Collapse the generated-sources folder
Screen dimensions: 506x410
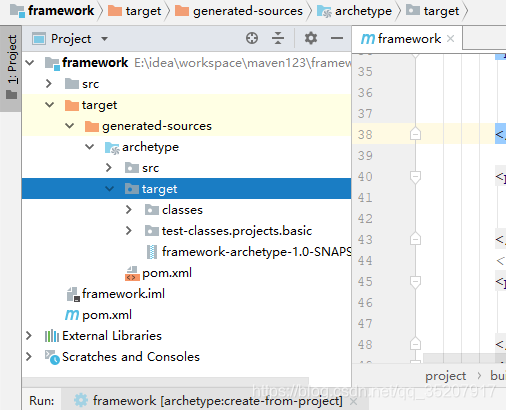(x=70, y=126)
